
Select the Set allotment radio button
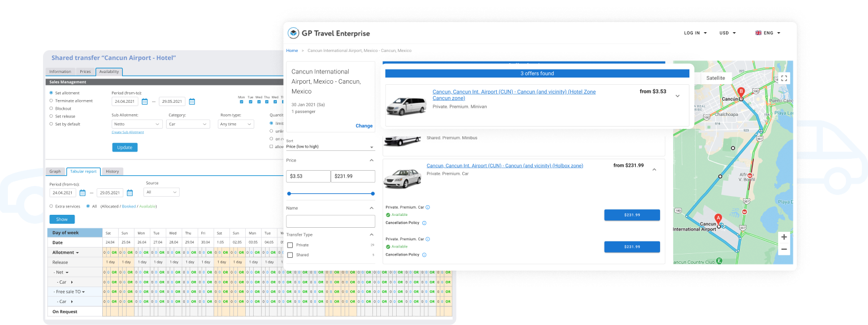(x=51, y=93)
